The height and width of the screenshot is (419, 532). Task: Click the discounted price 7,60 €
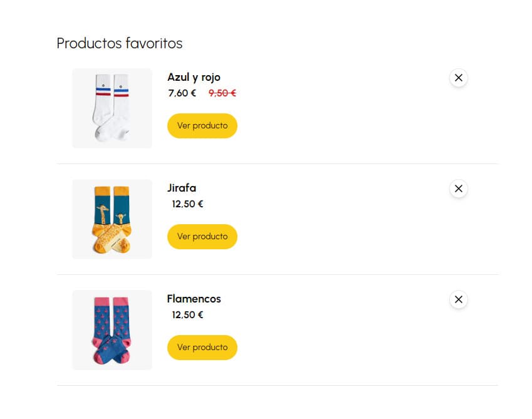(x=182, y=93)
